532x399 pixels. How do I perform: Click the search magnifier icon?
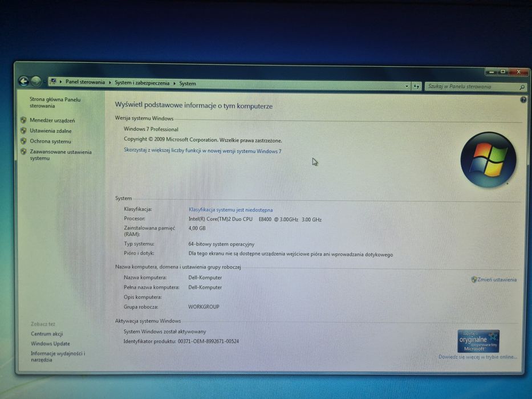coord(522,87)
